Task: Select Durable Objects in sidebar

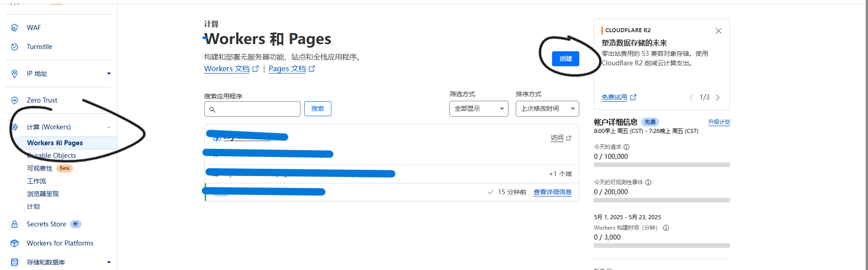Action: pos(51,156)
